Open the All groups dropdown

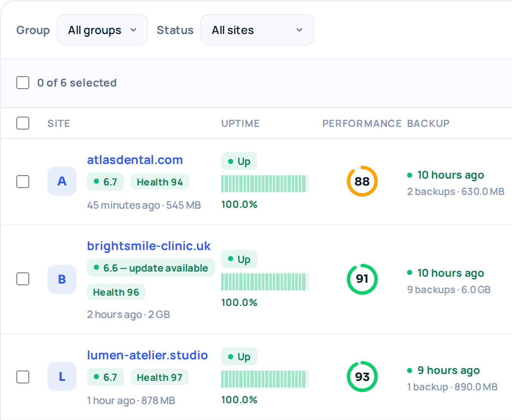pos(102,30)
